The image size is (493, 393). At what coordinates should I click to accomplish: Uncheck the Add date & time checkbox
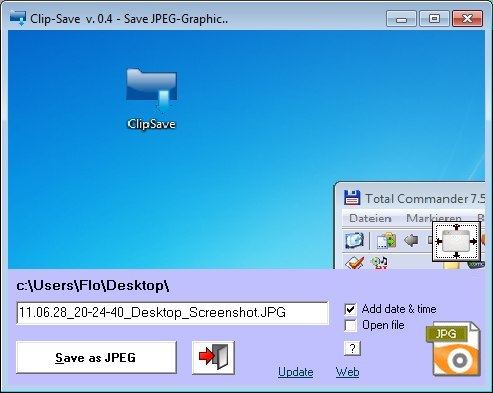tap(350, 309)
